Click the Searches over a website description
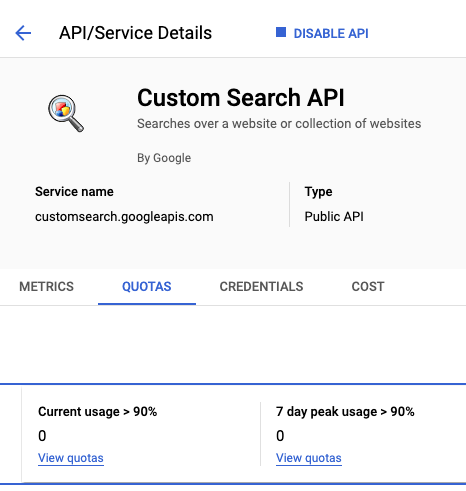 [x=279, y=124]
